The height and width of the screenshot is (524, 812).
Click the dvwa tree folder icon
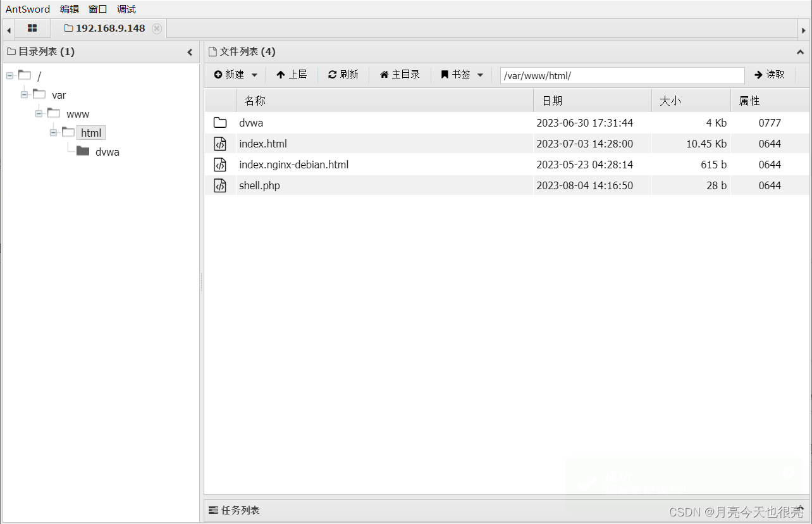(83, 151)
